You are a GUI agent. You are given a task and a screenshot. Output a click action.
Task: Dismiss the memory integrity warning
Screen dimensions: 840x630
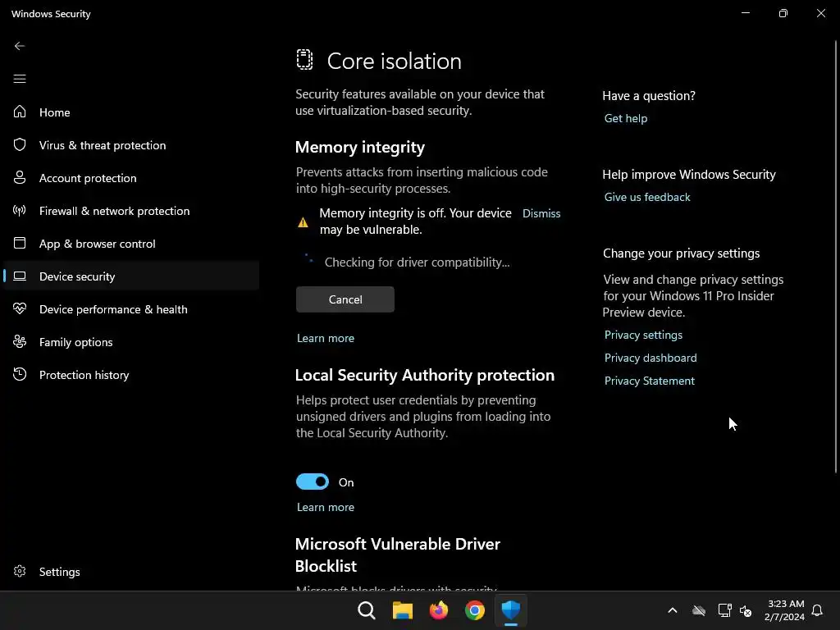click(541, 213)
